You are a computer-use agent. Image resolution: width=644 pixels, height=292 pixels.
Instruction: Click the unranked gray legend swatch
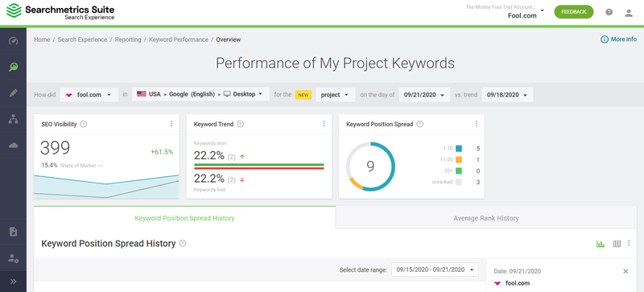point(459,182)
